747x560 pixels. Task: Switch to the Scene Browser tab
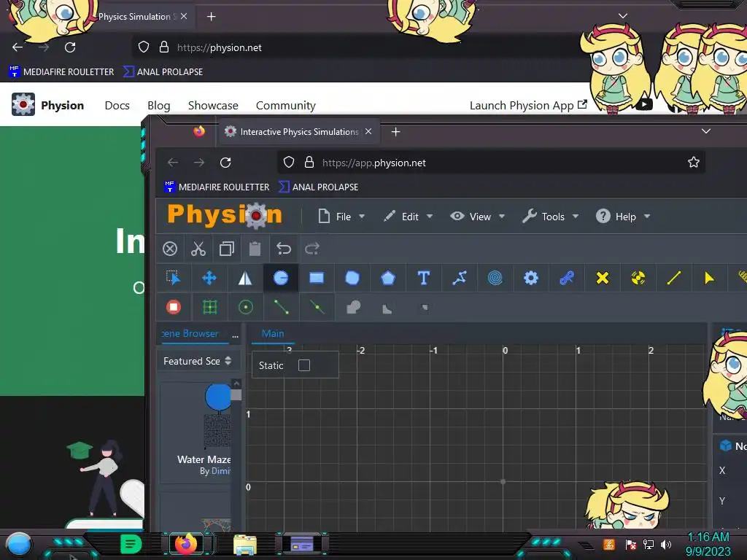[190, 334]
